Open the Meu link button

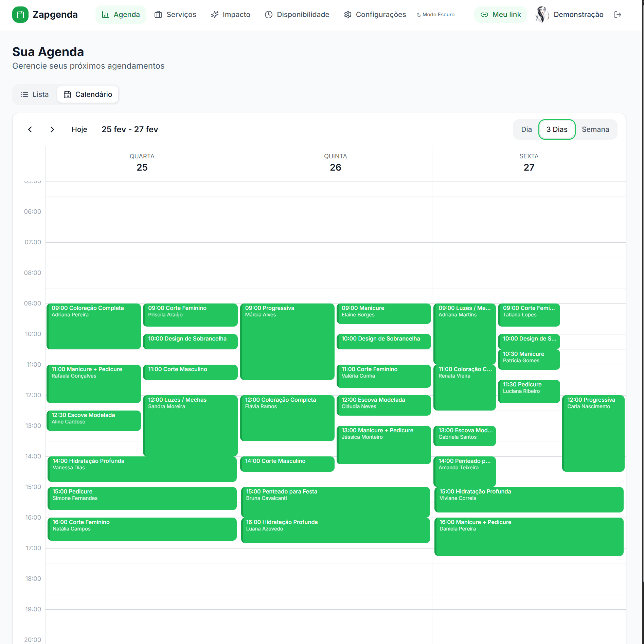tap(500, 14)
